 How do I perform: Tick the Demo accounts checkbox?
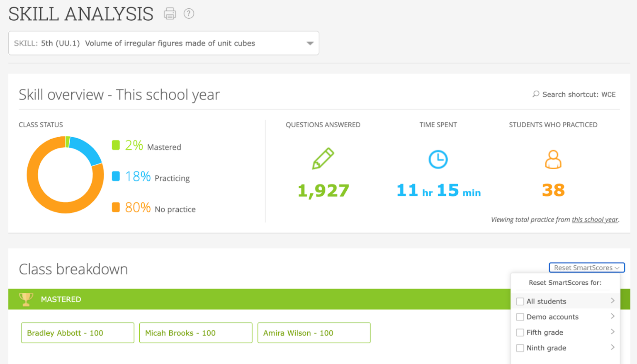point(520,317)
